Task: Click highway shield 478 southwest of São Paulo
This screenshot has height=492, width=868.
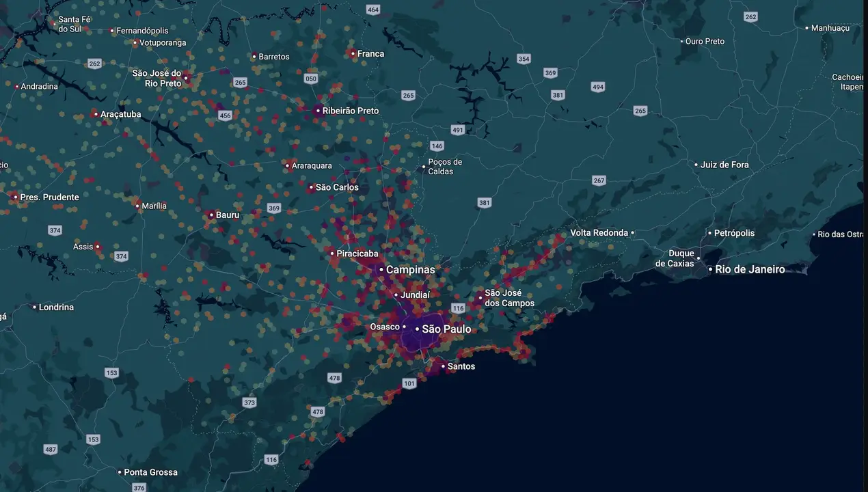Action: 334,378
